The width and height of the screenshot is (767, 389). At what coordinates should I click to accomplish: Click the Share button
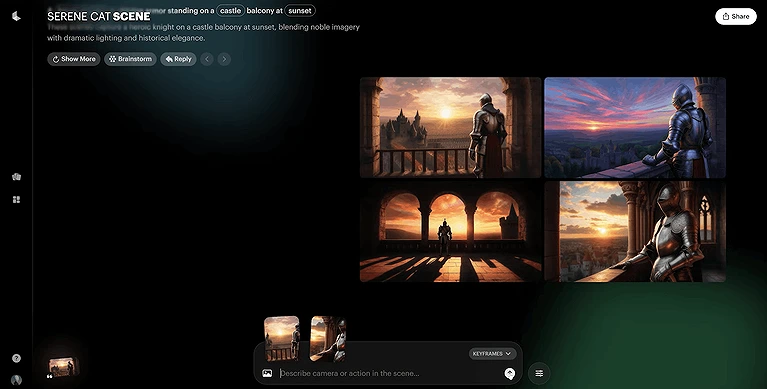(736, 16)
